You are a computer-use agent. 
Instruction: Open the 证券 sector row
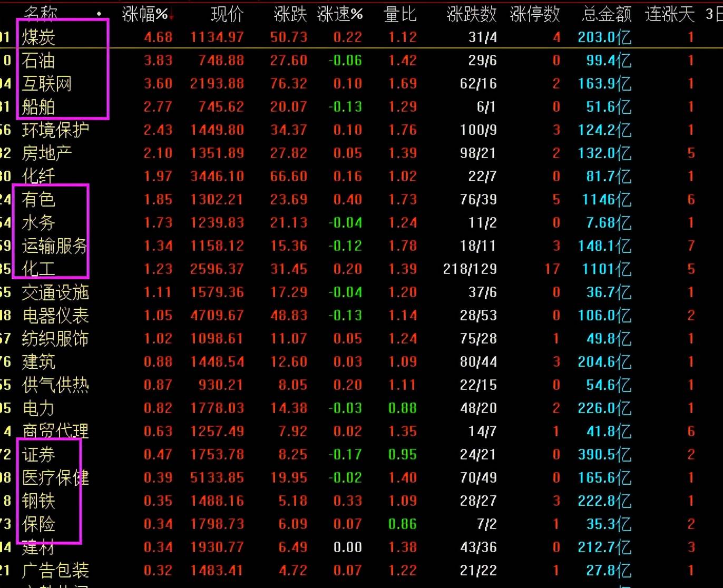point(361,455)
